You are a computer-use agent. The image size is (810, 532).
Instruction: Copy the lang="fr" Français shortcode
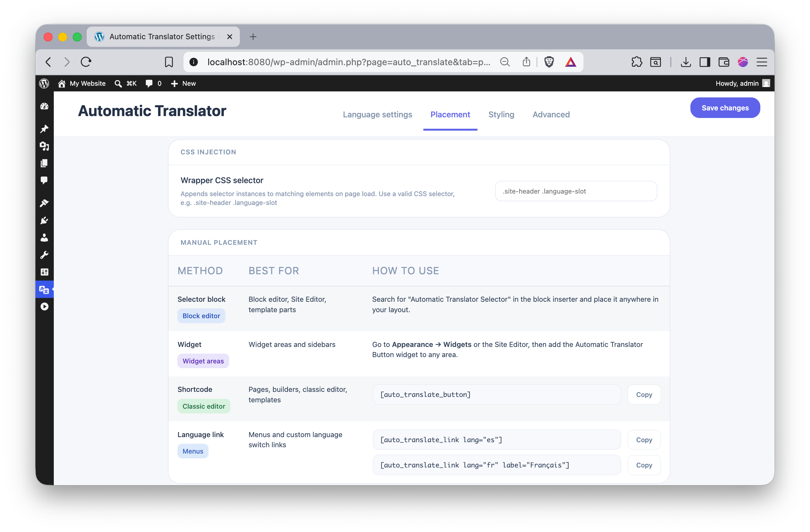(x=644, y=465)
